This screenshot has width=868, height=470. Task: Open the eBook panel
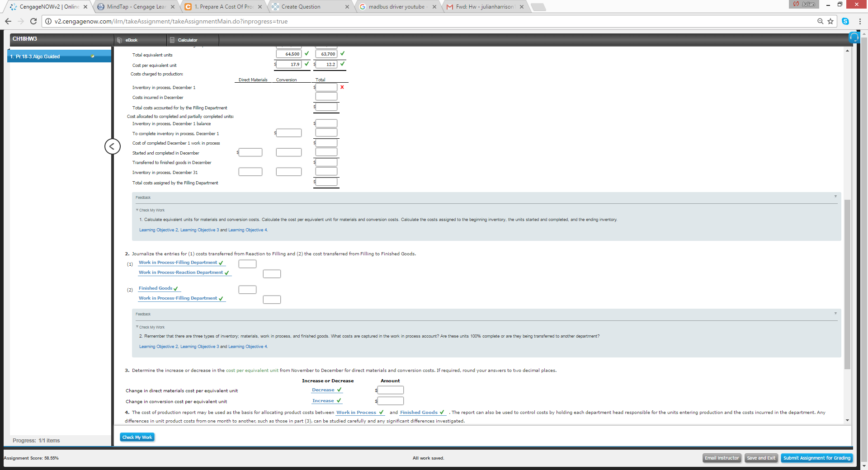(131, 40)
